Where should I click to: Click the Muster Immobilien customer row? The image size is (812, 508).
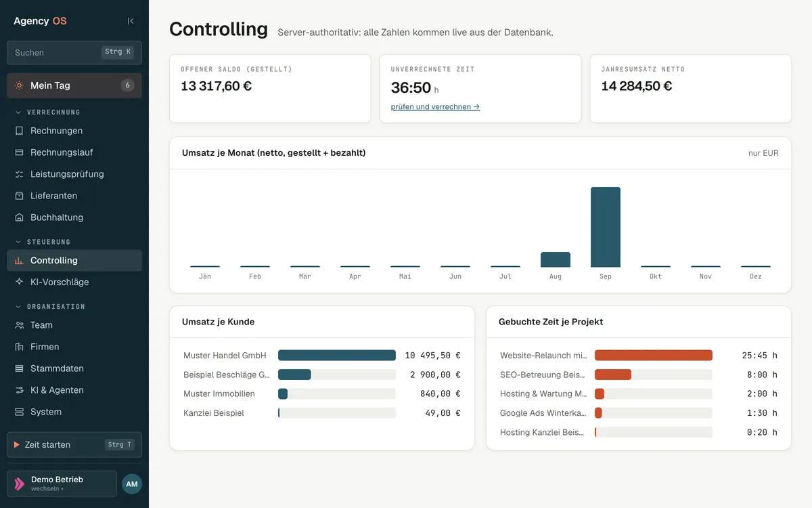(x=322, y=394)
